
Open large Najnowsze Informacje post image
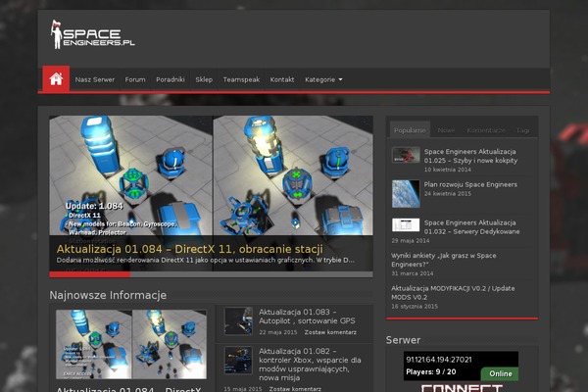[131, 344]
